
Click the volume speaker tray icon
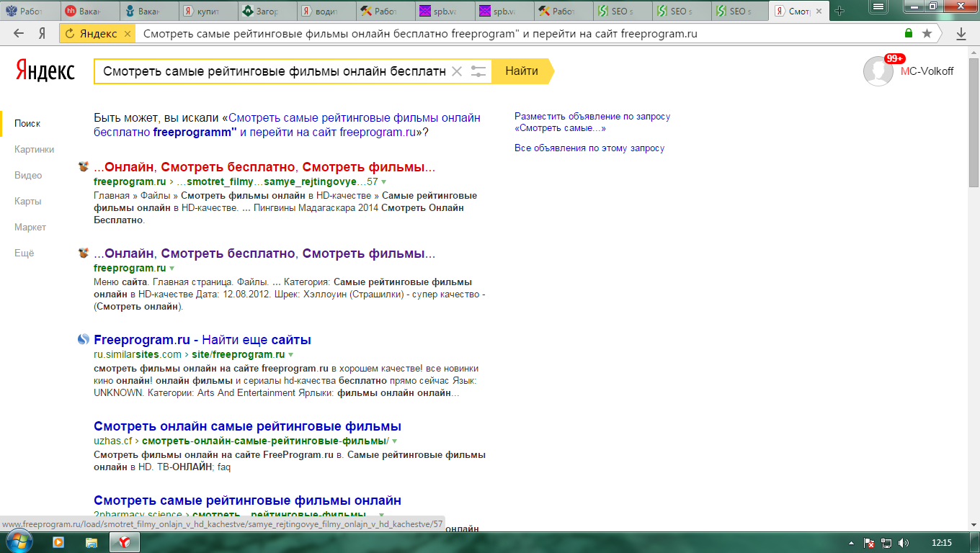click(904, 543)
